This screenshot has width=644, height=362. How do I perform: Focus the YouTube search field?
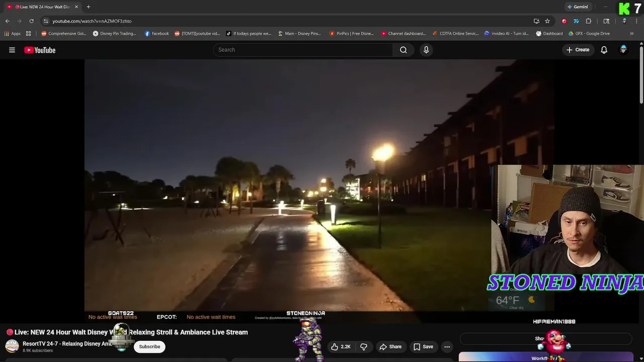coord(303,50)
